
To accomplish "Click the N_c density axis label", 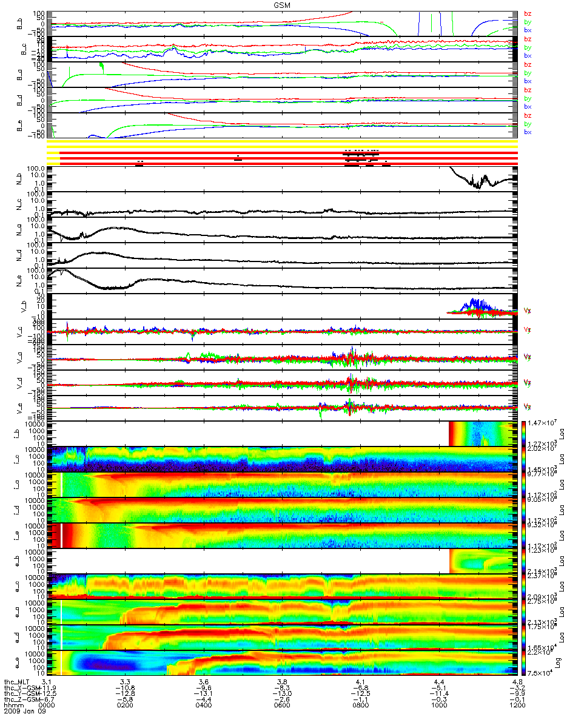I will pos(18,204).
